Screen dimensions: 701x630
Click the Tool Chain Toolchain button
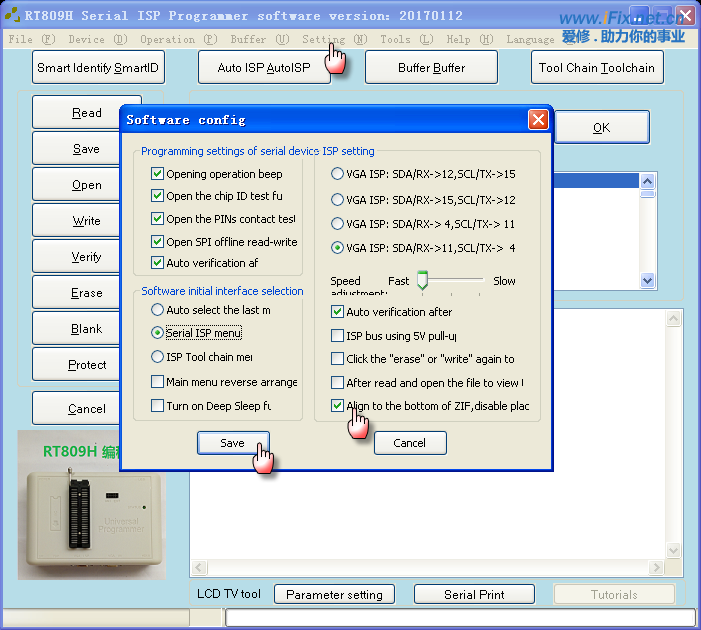pyautogui.click(x=596, y=68)
